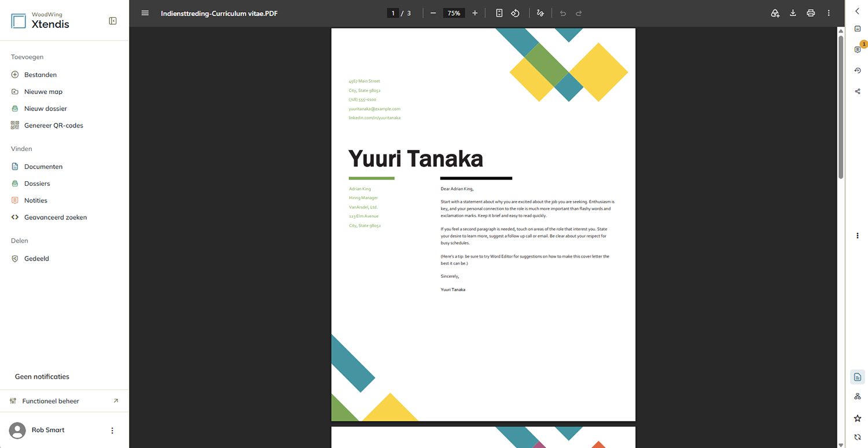The image size is (868, 448).
Task: Open the PDF viewer hamburger menu
Action: pyautogui.click(x=145, y=13)
